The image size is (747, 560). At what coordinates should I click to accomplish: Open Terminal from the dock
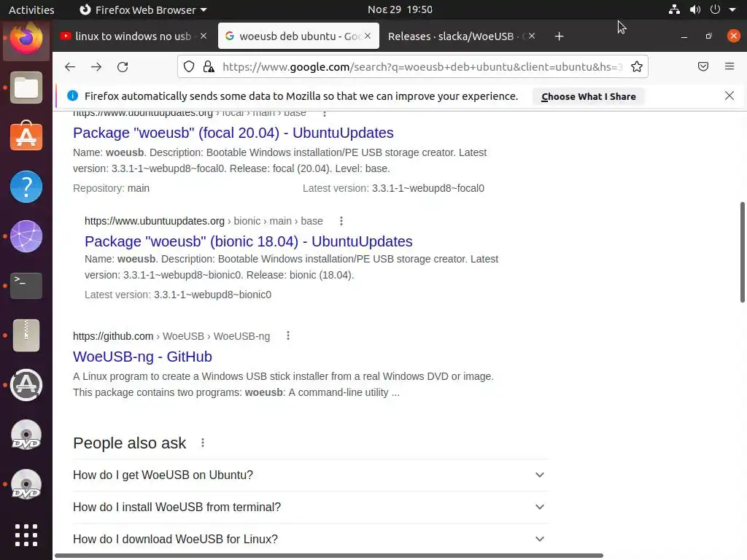tap(26, 286)
